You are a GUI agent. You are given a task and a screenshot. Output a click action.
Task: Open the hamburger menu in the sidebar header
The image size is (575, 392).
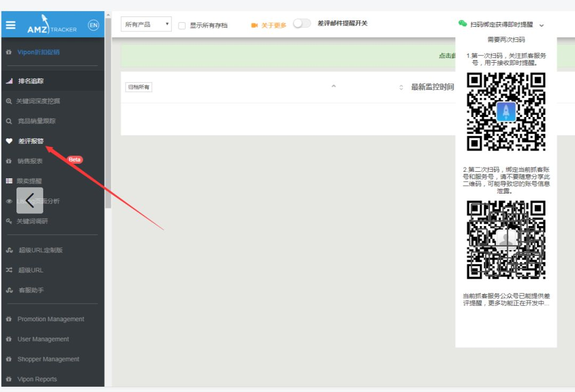pyautogui.click(x=11, y=25)
